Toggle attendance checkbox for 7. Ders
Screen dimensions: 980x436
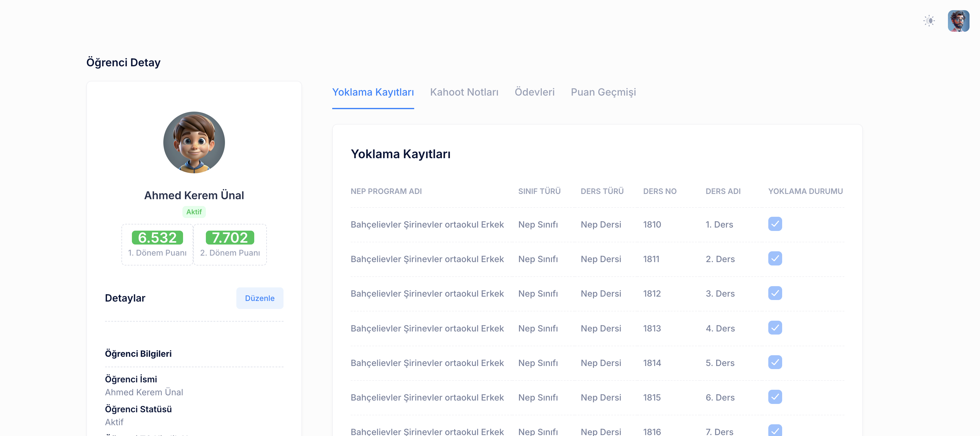coord(774,431)
